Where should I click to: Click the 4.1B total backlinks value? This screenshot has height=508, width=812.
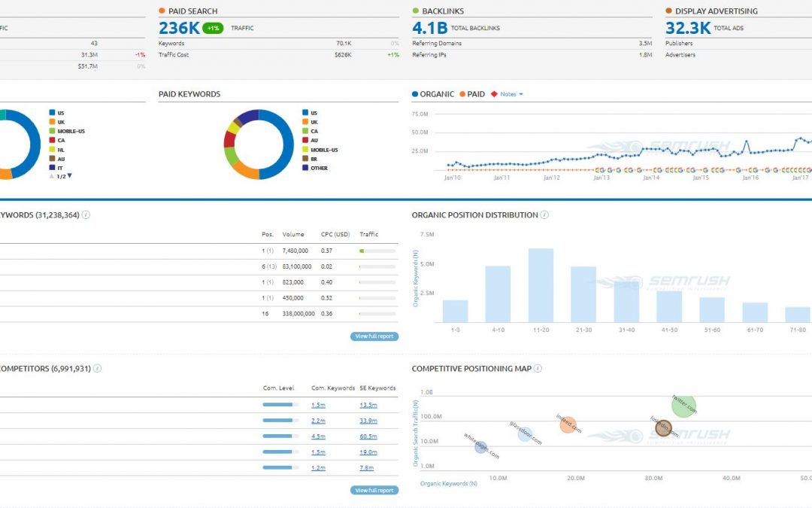pos(430,28)
